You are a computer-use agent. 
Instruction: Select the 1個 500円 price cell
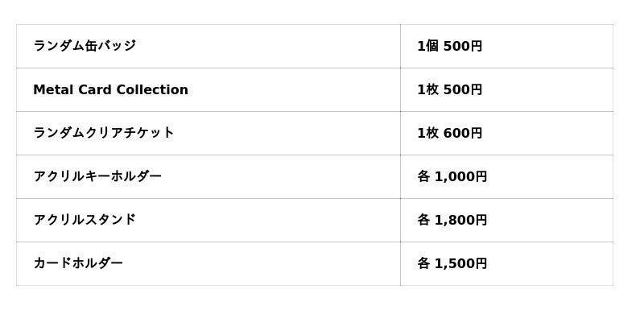[506, 47]
